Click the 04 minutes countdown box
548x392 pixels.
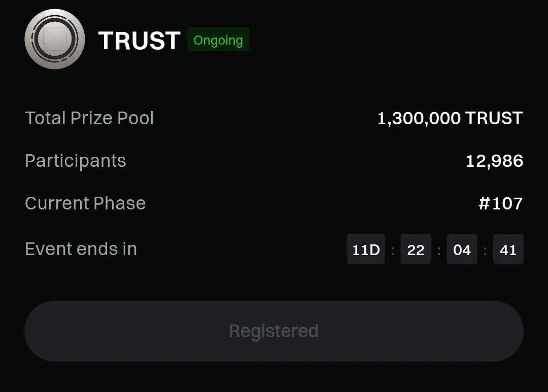(x=462, y=250)
